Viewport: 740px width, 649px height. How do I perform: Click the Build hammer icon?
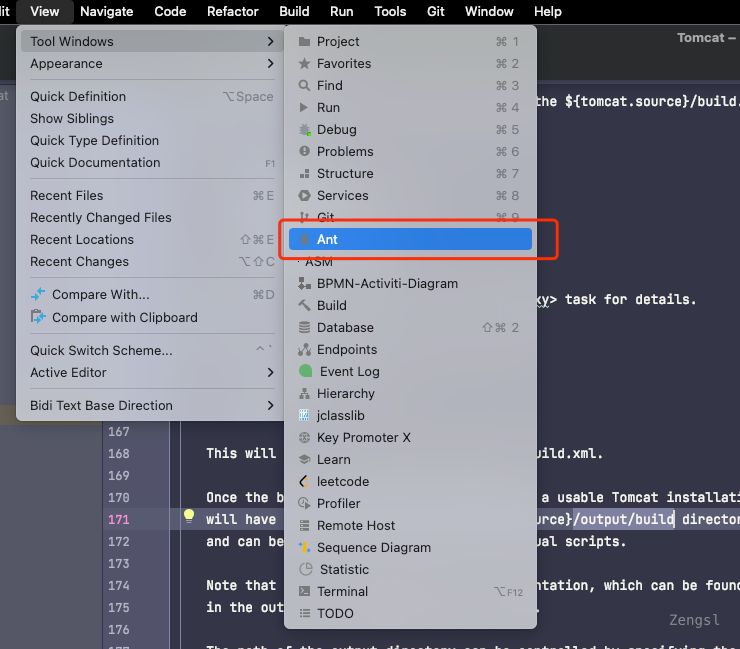[305, 306]
